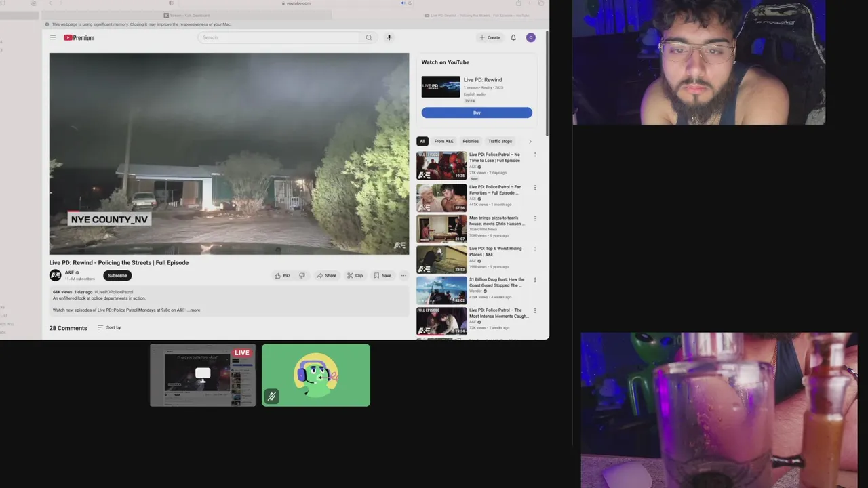Focus the YouTube search field
The height and width of the screenshot is (488, 868).
point(278,37)
